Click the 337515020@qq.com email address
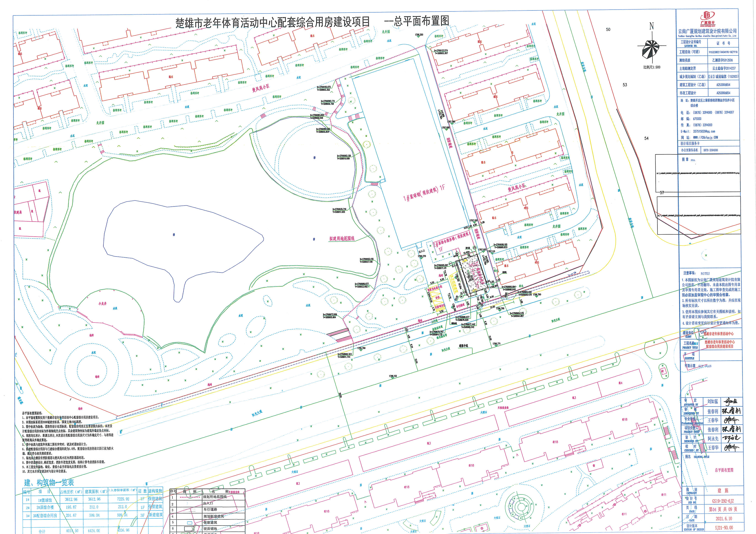The height and width of the screenshot is (534, 756). pyautogui.click(x=704, y=131)
